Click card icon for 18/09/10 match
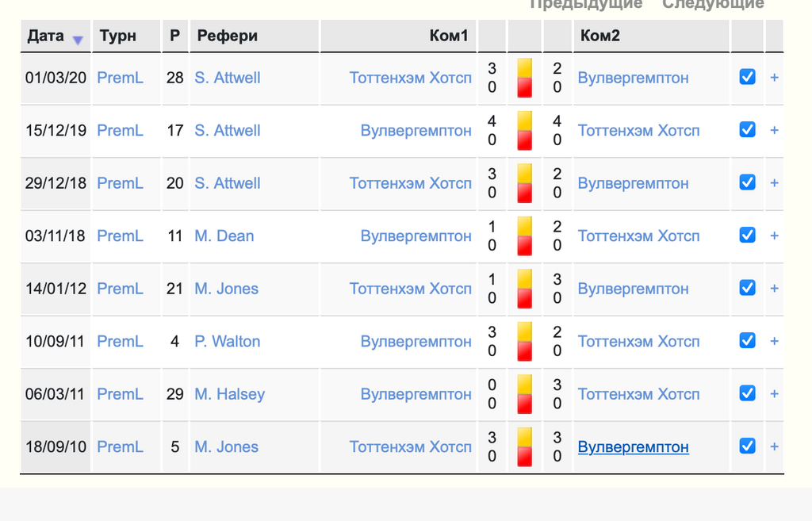The height and width of the screenshot is (521, 812). pyautogui.click(x=525, y=447)
